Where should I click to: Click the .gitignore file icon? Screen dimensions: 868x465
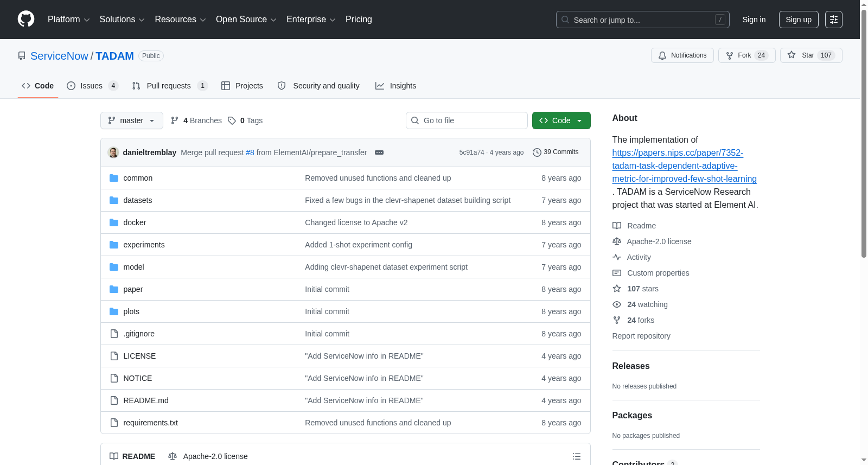point(114,334)
